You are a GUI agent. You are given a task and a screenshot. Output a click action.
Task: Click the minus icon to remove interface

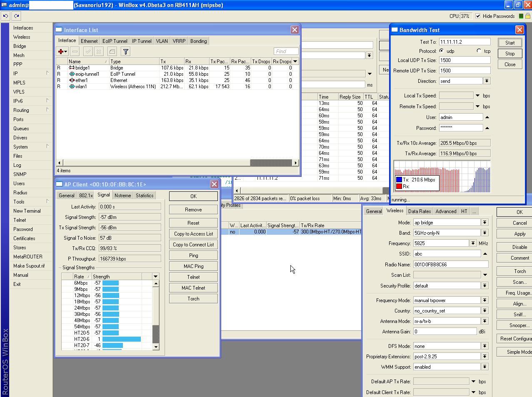click(75, 51)
